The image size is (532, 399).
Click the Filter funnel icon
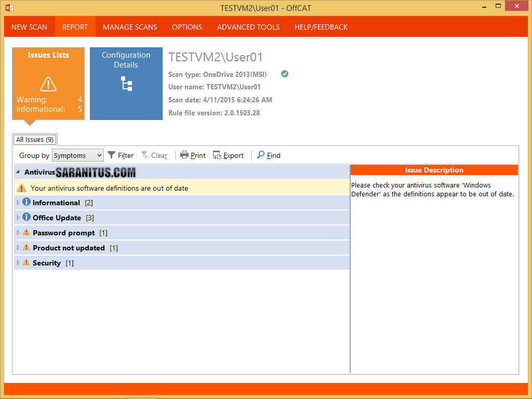tap(111, 155)
